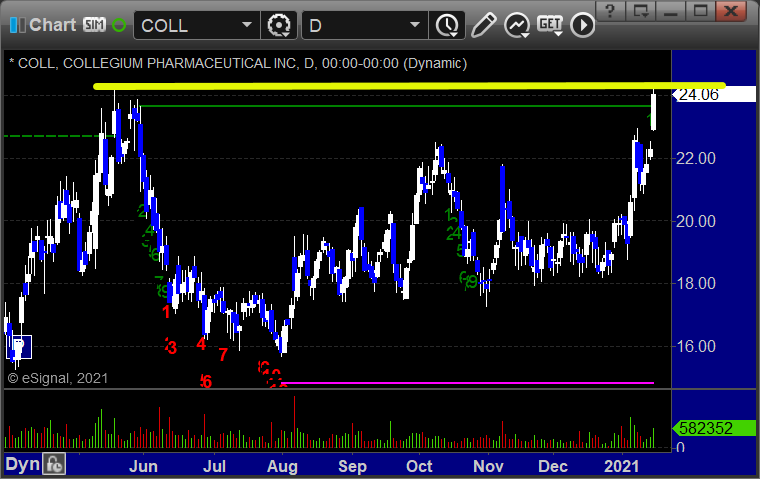Select the yellow horizontal resistance line
The width and height of the screenshot is (760, 479).
click(410, 86)
